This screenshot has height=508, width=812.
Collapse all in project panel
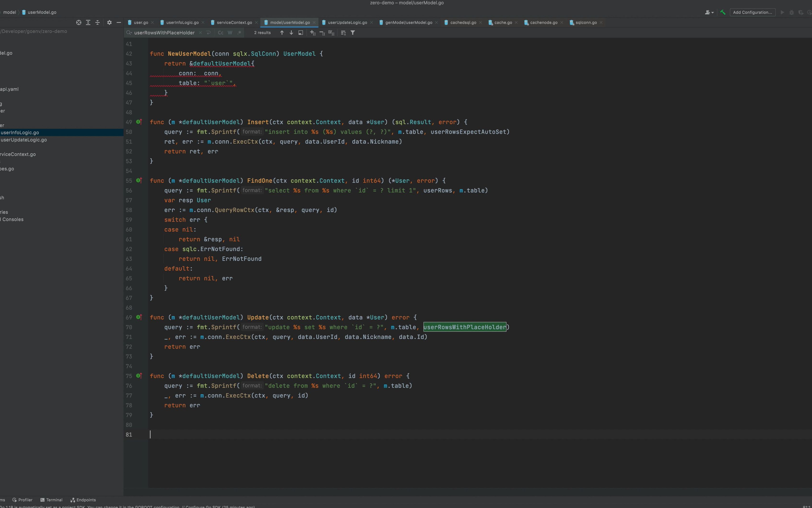[x=98, y=23]
